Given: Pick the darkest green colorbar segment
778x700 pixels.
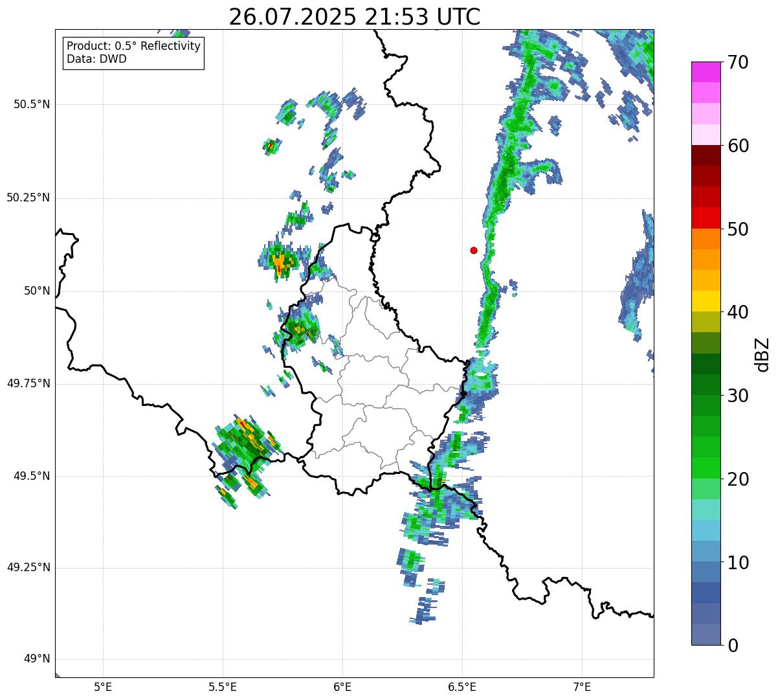Looking at the screenshot, I should pyautogui.click(x=706, y=363).
